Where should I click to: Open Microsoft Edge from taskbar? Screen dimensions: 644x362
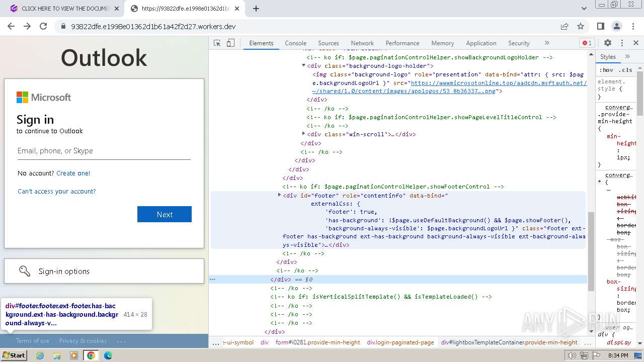pyautogui.click(x=108, y=355)
